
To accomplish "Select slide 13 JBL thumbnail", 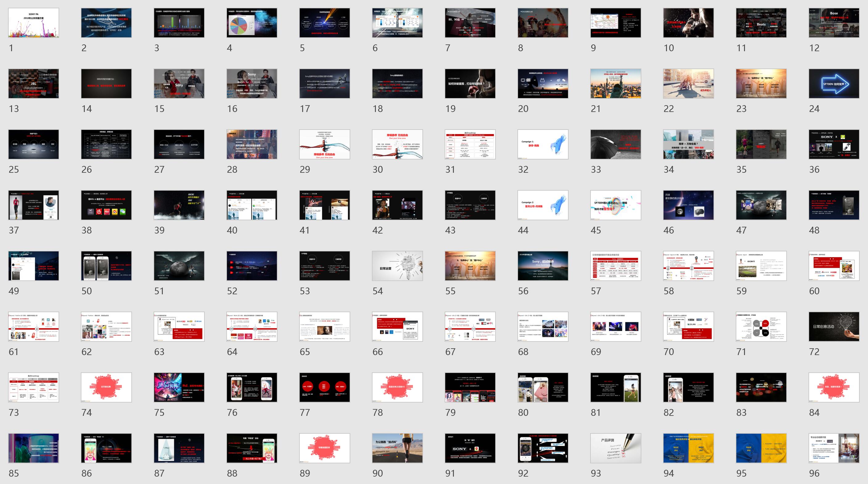I will 34,84.
